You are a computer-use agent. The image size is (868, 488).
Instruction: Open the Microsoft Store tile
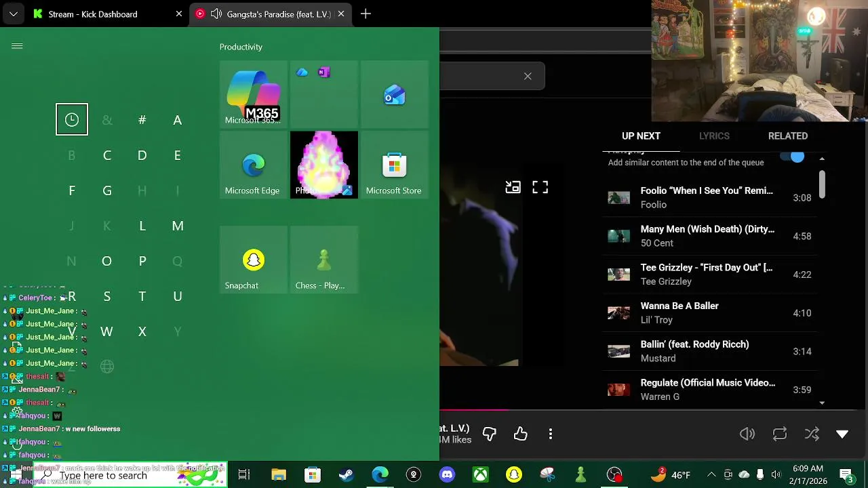click(394, 165)
